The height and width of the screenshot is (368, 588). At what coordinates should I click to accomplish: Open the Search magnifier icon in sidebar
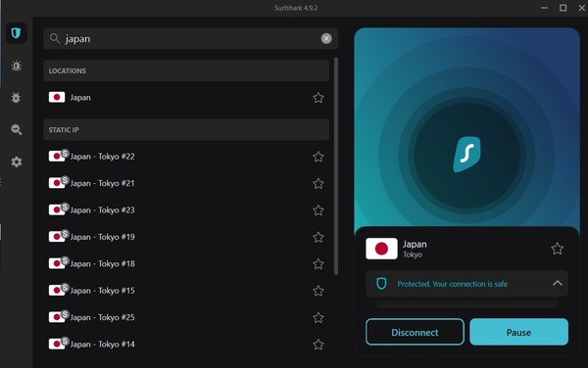coord(16,129)
